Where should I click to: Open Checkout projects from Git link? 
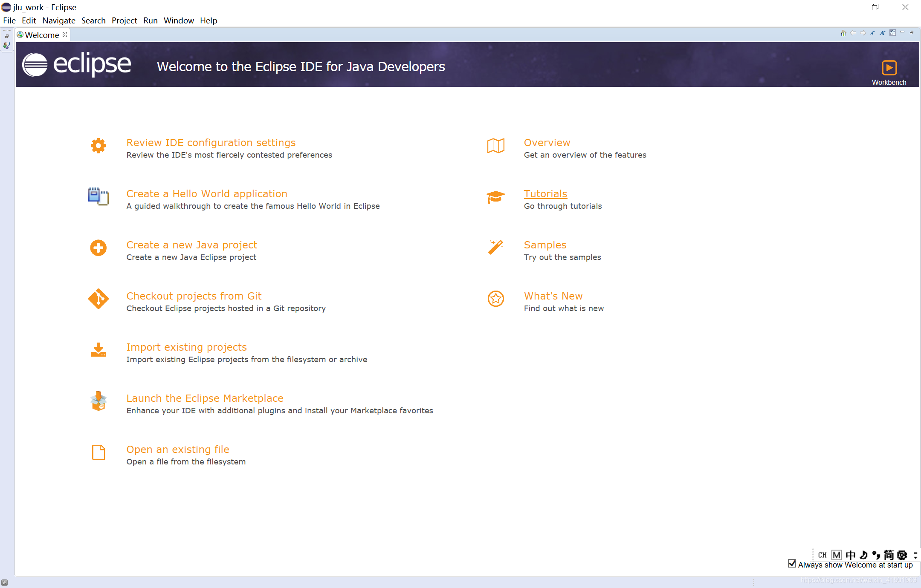[x=194, y=296]
